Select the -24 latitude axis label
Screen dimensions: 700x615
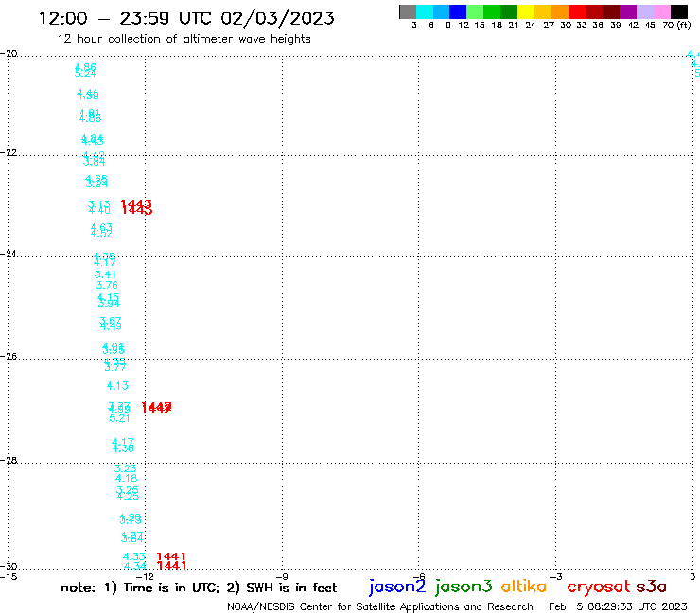pos(9,254)
